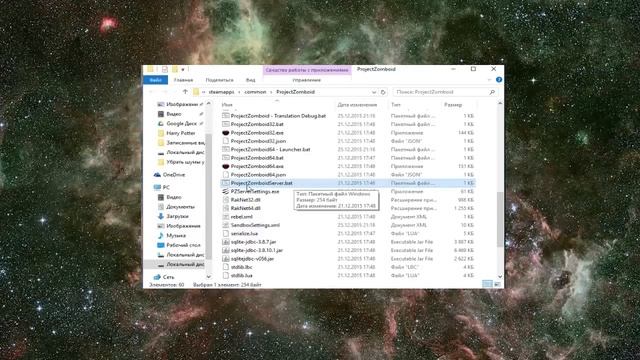Click the RakNet32.dll file icon
Image resolution: width=640 pixels, height=360 pixels.
click(x=226, y=200)
